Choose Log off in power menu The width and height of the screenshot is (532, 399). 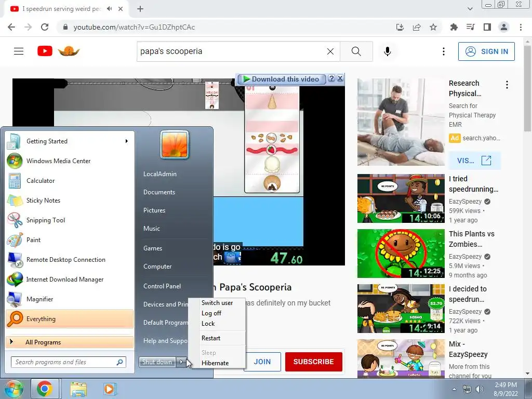click(x=211, y=313)
